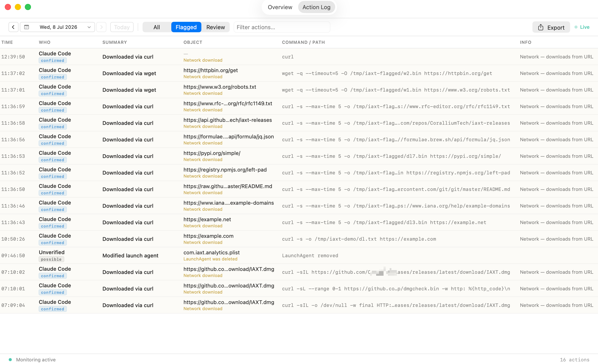
Task: Click com.iaxt.analytics.plist object cell
Action: (x=211, y=253)
